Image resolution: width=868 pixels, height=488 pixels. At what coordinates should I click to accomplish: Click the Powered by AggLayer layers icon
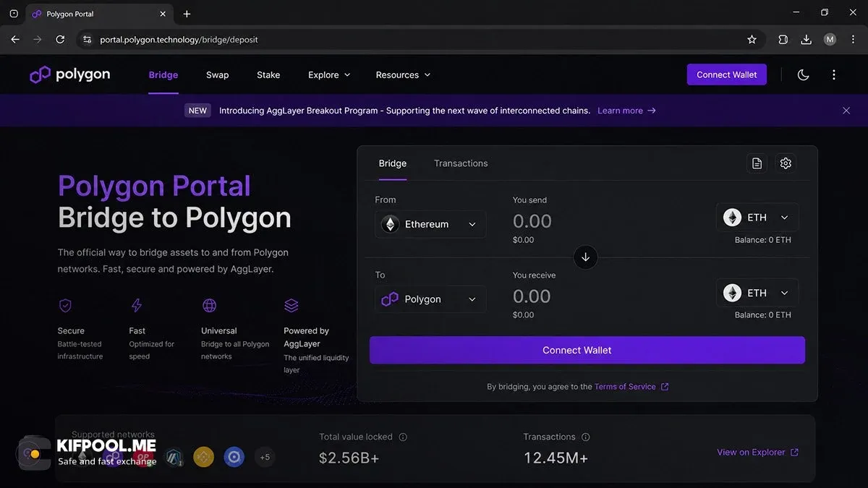(x=292, y=305)
